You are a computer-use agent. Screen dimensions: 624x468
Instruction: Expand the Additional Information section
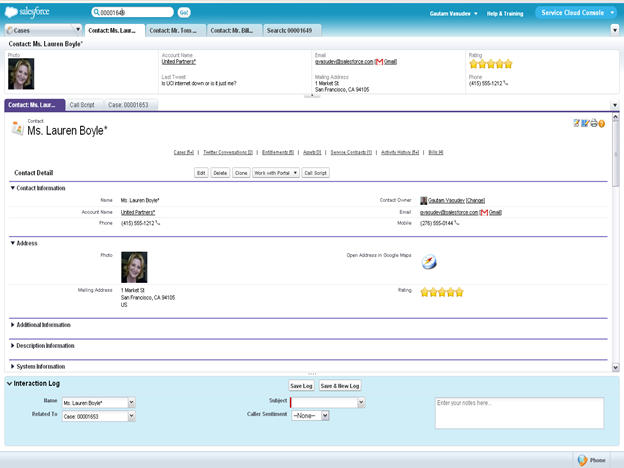click(x=13, y=325)
